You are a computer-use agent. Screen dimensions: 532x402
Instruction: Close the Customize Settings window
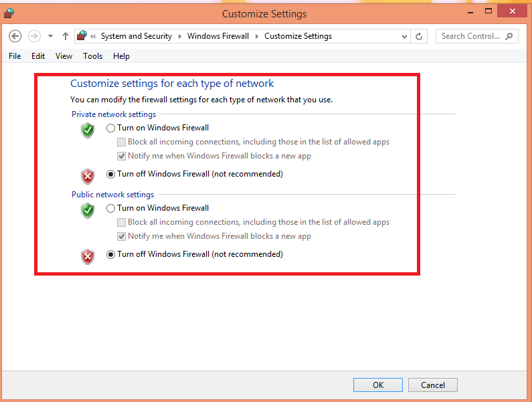pyautogui.click(x=513, y=11)
